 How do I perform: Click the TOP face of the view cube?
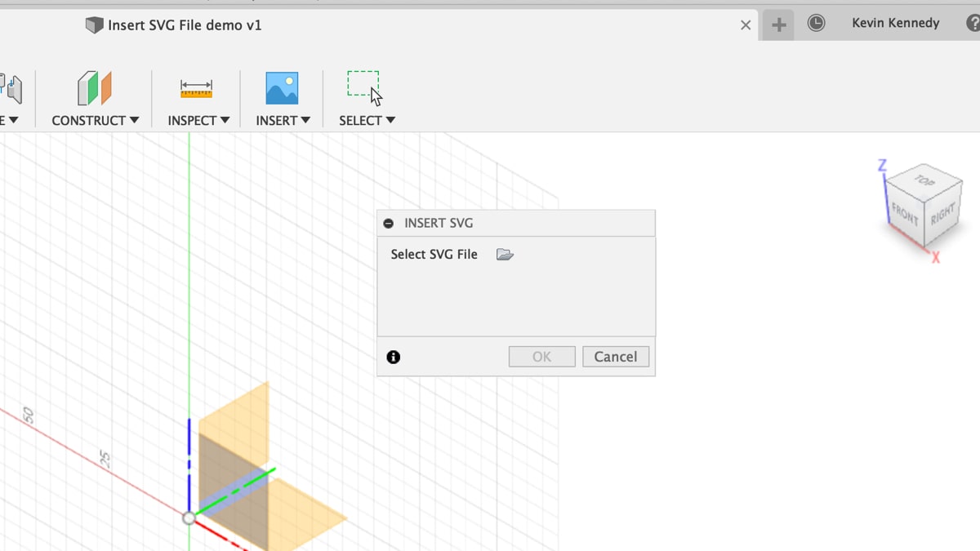pyautogui.click(x=924, y=180)
